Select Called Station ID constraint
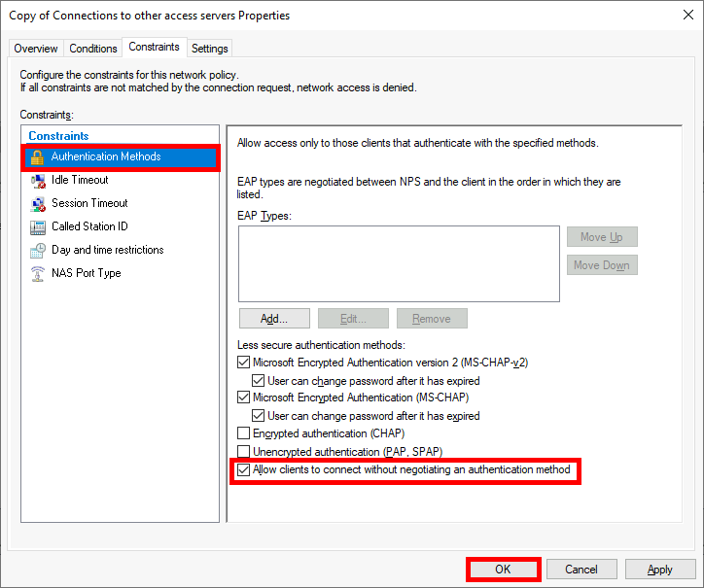 [x=89, y=226]
